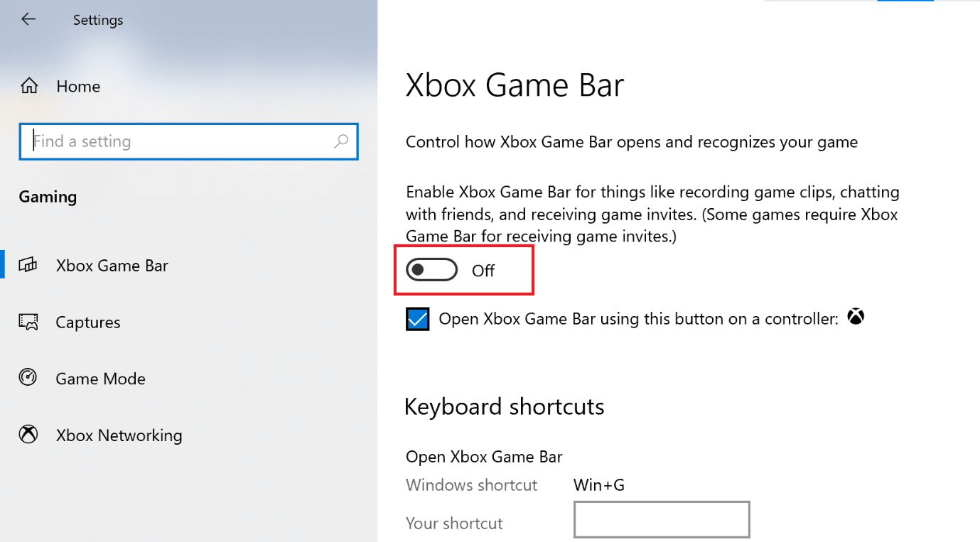The image size is (980, 542).
Task: Open the Captures settings page
Action: click(x=87, y=321)
